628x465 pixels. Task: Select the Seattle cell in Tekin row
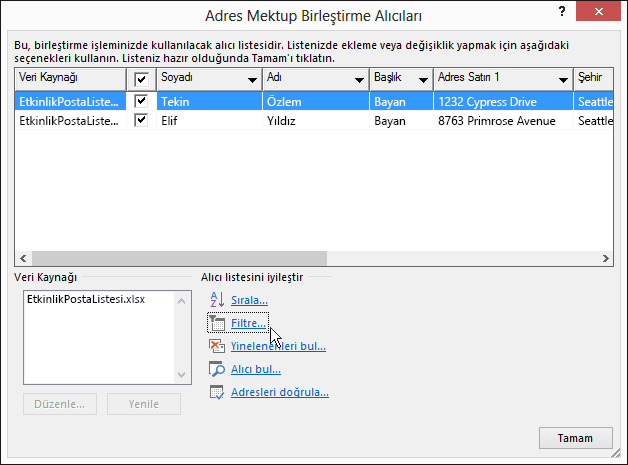tap(594, 102)
